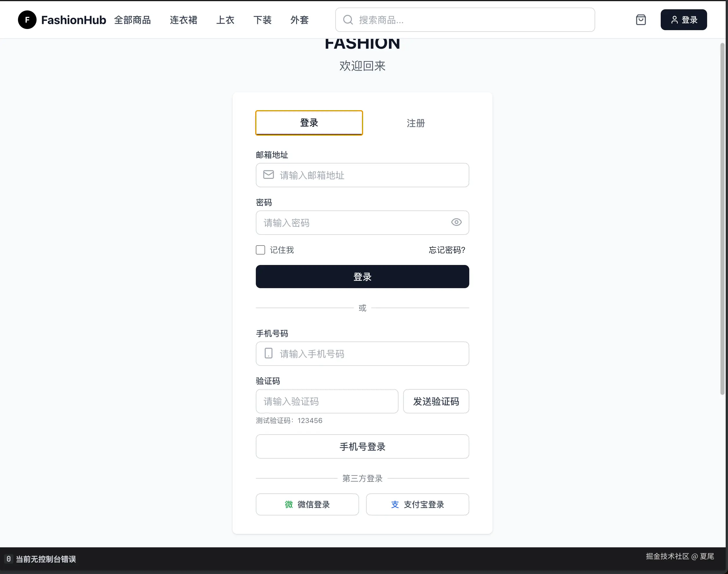
Task: Open the shopping bag cart icon
Action: 641,20
